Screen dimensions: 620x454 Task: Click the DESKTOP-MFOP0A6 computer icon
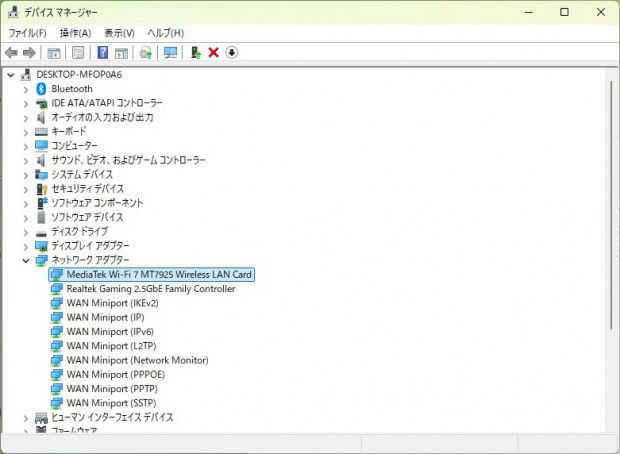click(x=26, y=74)
